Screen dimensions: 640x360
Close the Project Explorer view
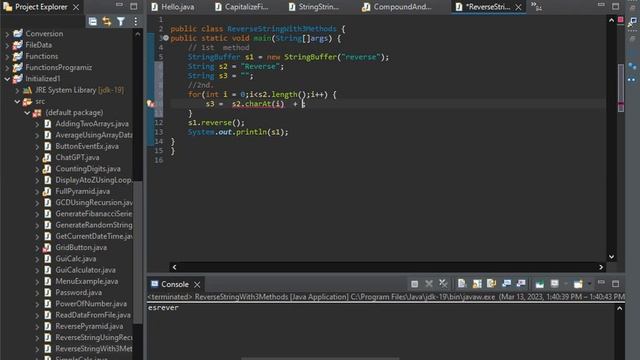pyautogui.click(x=76, y=7)
